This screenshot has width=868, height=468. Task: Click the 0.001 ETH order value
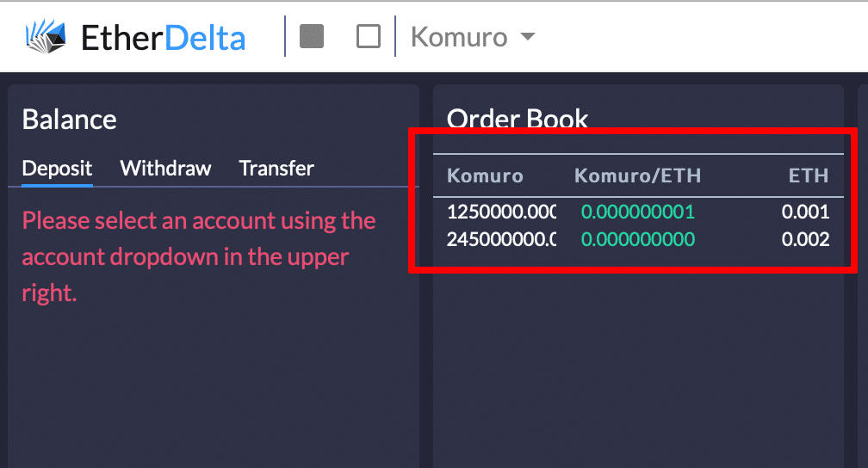805,212
